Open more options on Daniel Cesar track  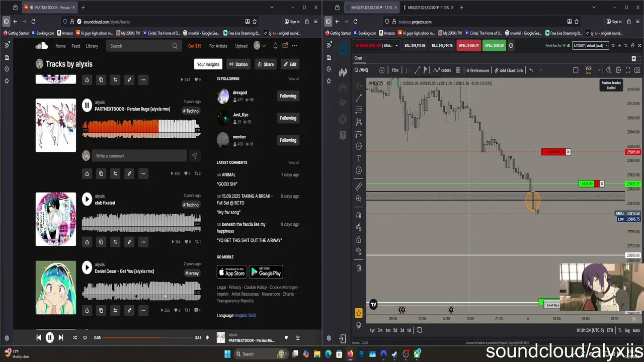click(143, 310)
